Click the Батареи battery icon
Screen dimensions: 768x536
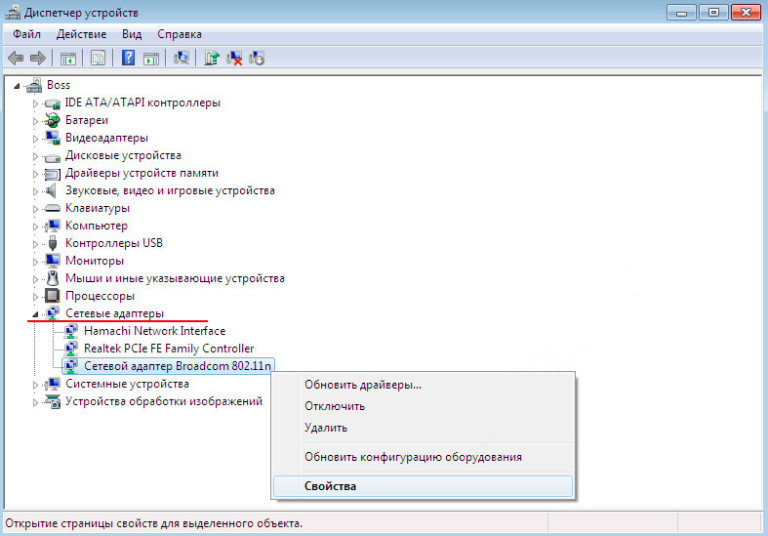tap(52, 120)
